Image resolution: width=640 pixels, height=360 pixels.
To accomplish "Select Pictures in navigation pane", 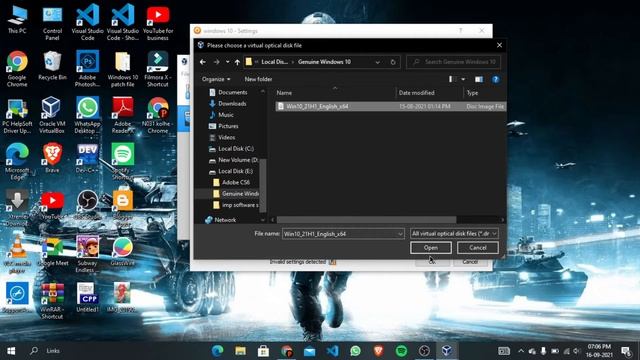I will tap(228, 126).
